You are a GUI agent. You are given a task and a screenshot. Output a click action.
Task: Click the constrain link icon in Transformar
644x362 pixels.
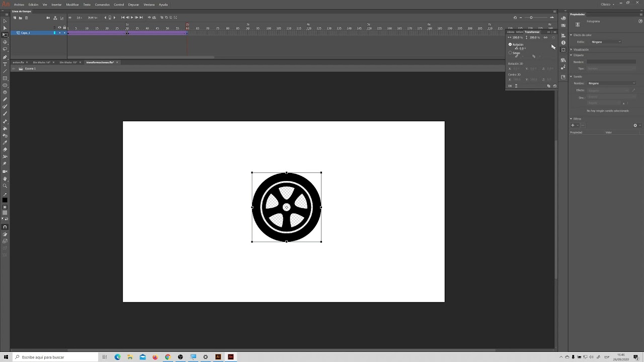click(545, 37)
